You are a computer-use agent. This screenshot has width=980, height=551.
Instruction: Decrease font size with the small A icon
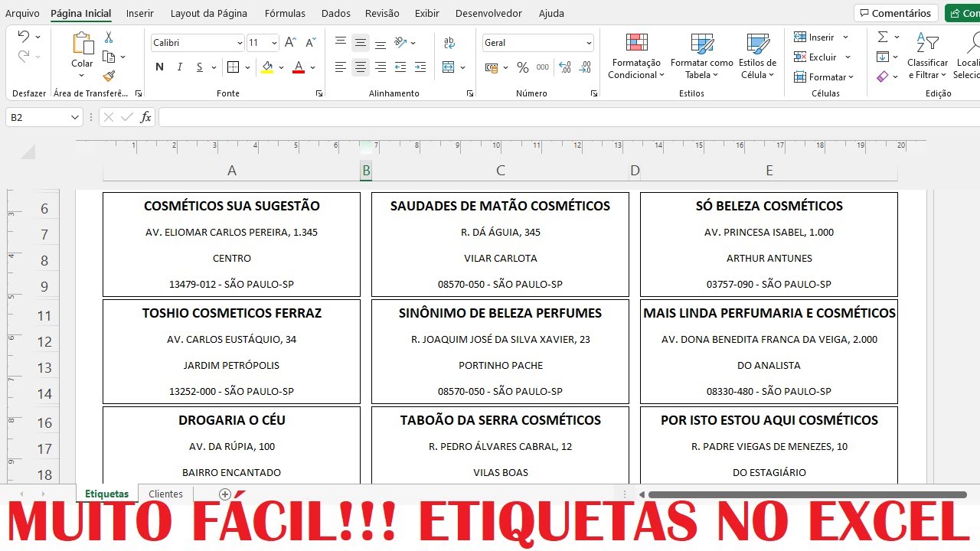pos(310,43)
